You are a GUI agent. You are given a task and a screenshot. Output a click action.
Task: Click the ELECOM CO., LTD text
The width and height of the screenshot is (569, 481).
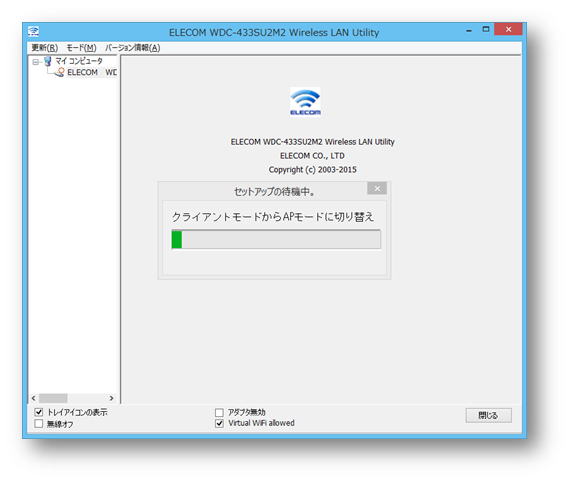point(312,156)
